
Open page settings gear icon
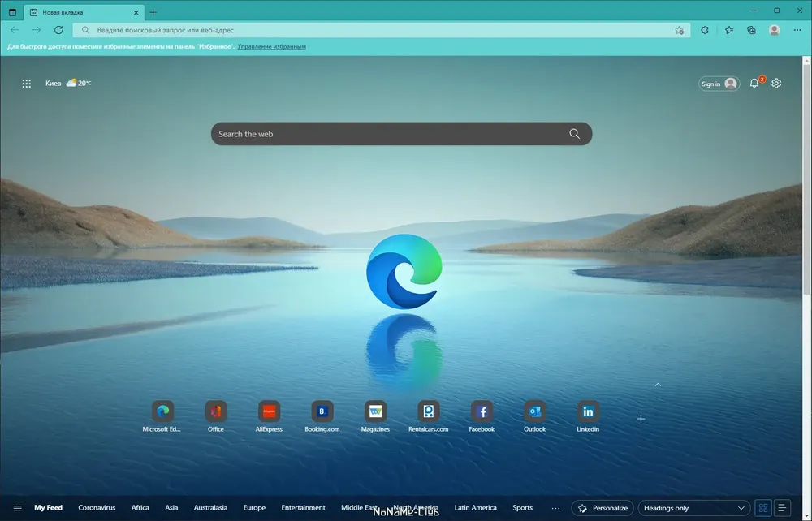[x=776, y=84]
